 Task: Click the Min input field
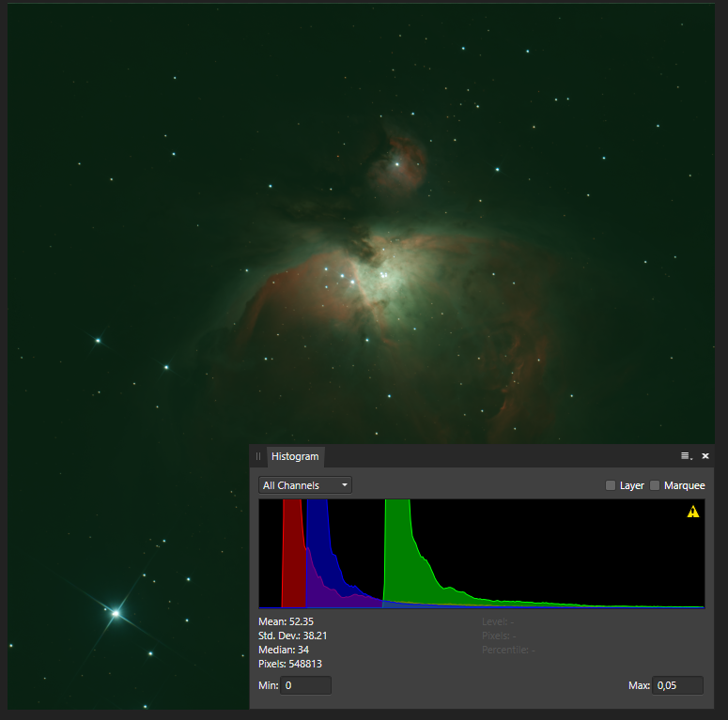(305, 685)
